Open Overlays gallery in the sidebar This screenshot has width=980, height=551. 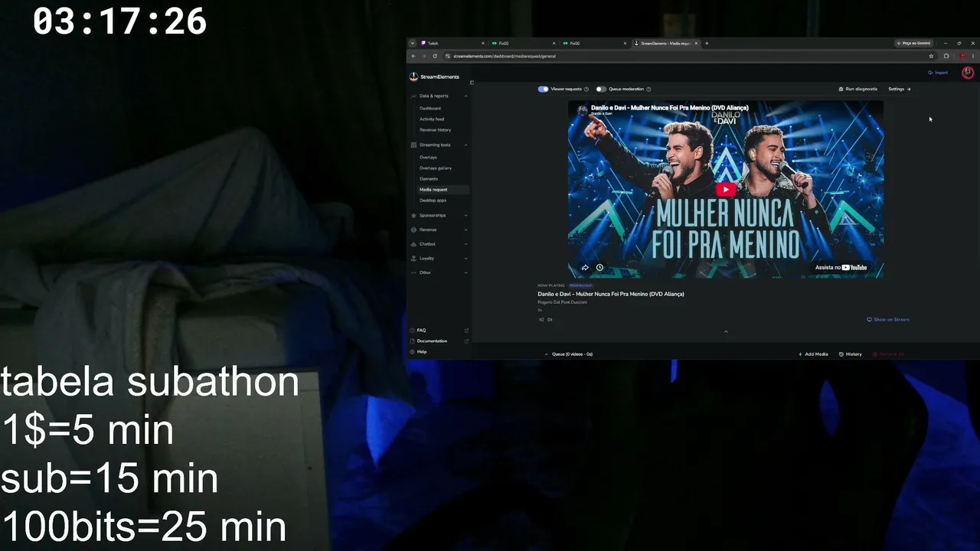[436, 168]
